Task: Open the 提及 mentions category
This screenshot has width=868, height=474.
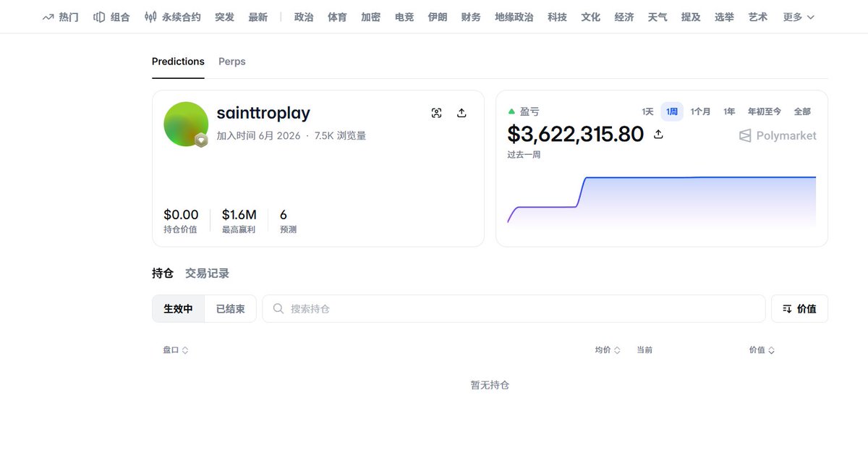Action: [691, 17]
